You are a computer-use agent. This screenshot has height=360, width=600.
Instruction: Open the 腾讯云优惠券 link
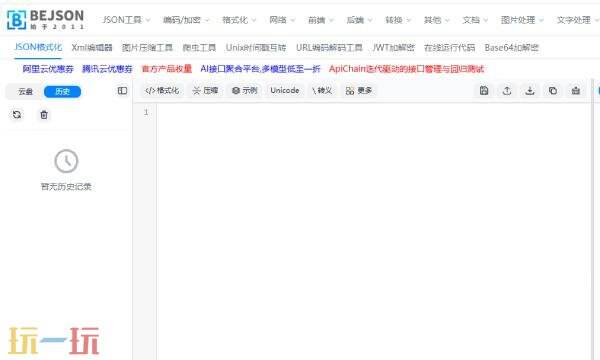[x=107, y=69]
